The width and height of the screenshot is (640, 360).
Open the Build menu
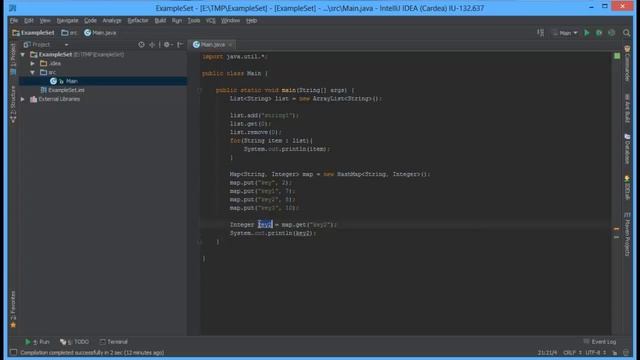point(160,20)
